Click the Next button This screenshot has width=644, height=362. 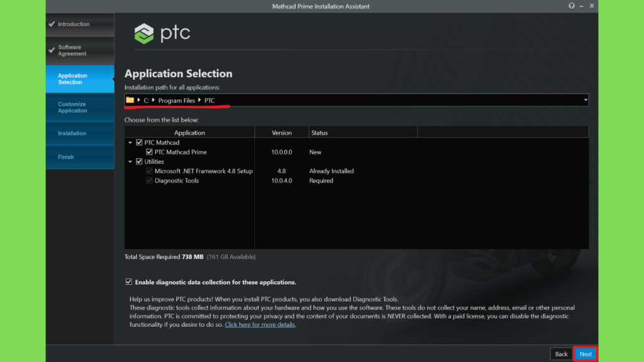click(586, 354)
